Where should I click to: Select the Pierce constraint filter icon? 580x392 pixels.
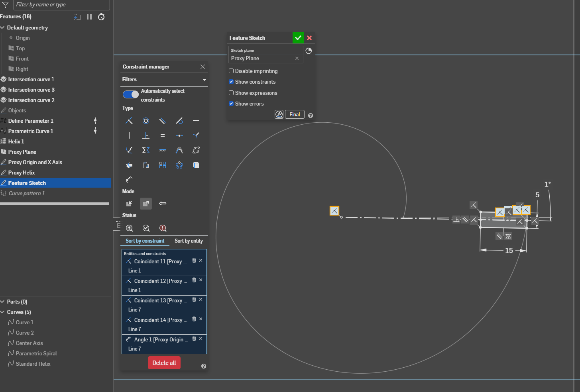(x=129, y=150)
